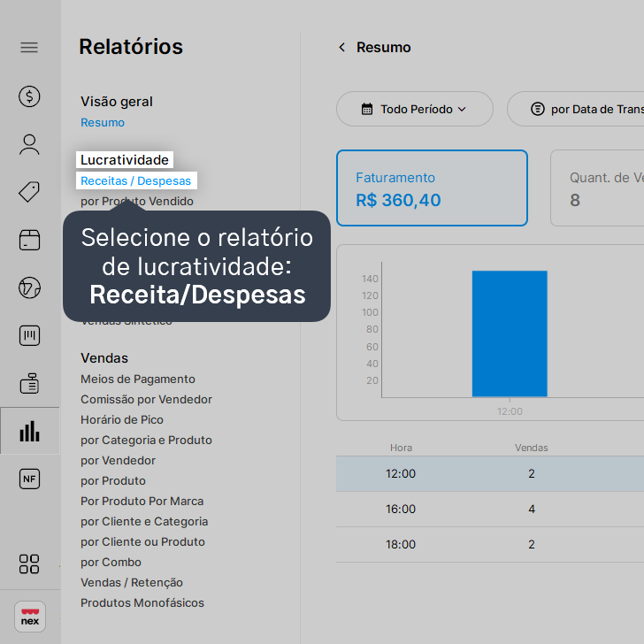Select the Quant. de Vendas card
This screenshot has width=644, height=644.
[597, 188]
